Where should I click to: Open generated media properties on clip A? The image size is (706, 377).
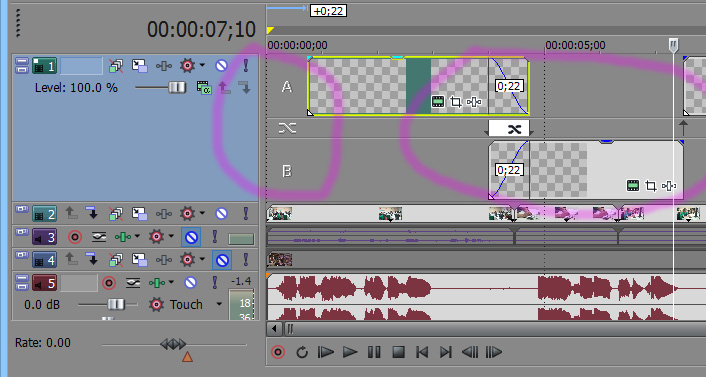(x=438, y=102)
